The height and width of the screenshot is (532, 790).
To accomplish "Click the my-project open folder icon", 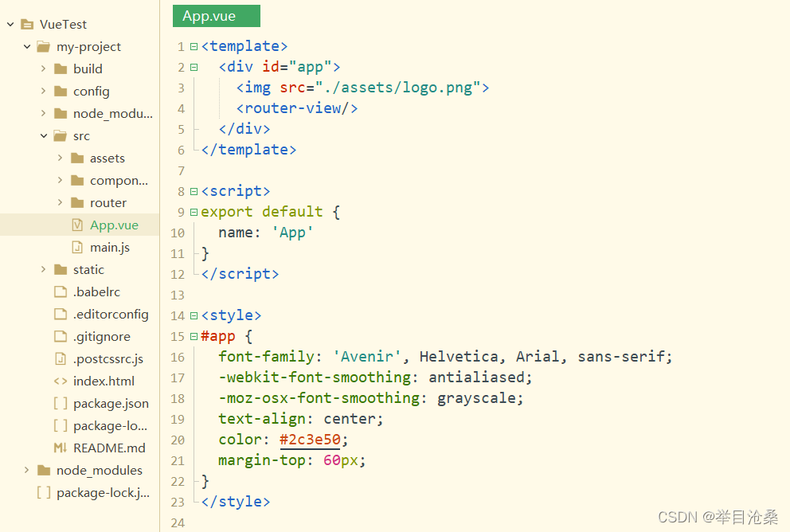I will tap(44, 47).
